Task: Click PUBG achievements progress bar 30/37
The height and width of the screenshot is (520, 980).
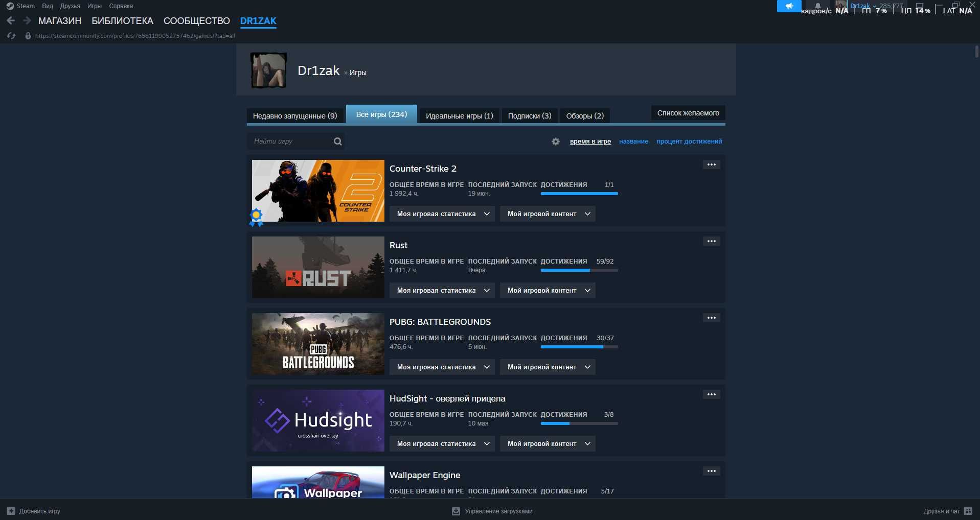Action: click(x=579, y=347)
